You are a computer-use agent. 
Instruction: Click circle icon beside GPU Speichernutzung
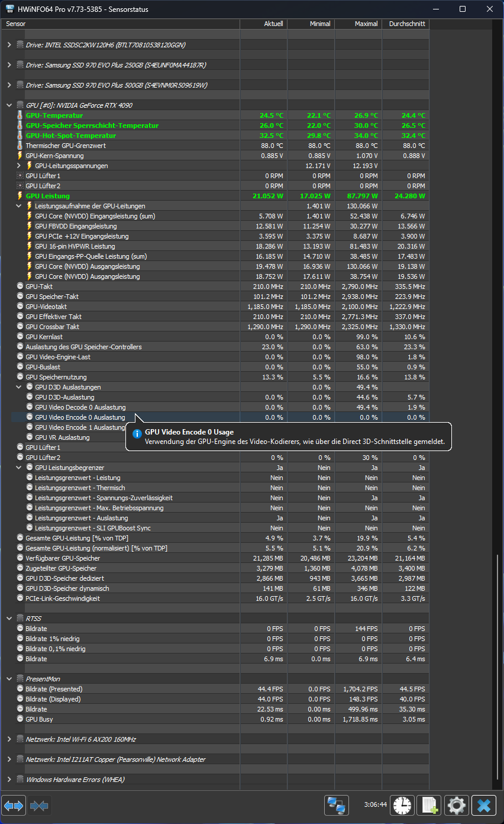tap(20, 377)
